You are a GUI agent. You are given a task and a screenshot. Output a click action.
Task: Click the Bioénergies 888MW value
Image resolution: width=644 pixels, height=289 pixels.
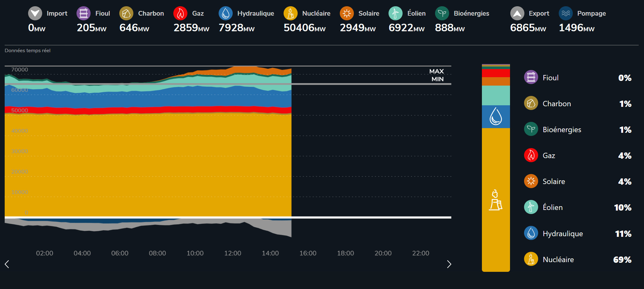click(x=450, y=28)
